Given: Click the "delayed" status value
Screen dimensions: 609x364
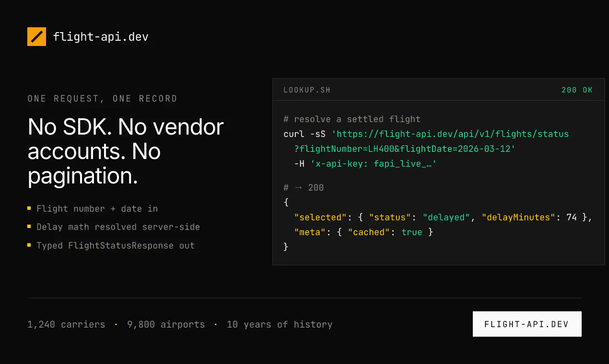Looking at the screenshot, I should pyautogui.click(x=447, y=217).
